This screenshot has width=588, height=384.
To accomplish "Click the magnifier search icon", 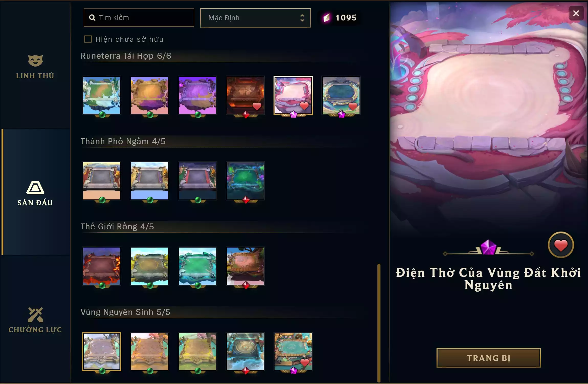I will tap(92, 18).
